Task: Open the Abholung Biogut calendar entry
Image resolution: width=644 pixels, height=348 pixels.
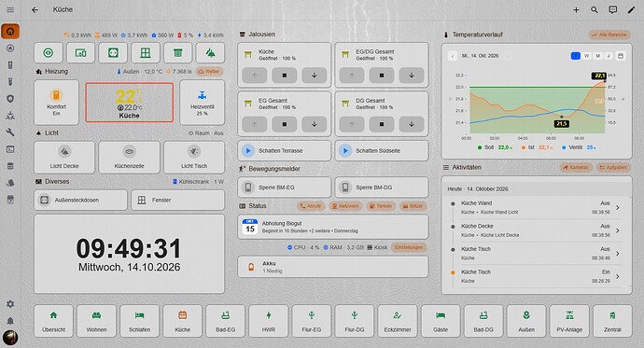Action: [332, 227]
